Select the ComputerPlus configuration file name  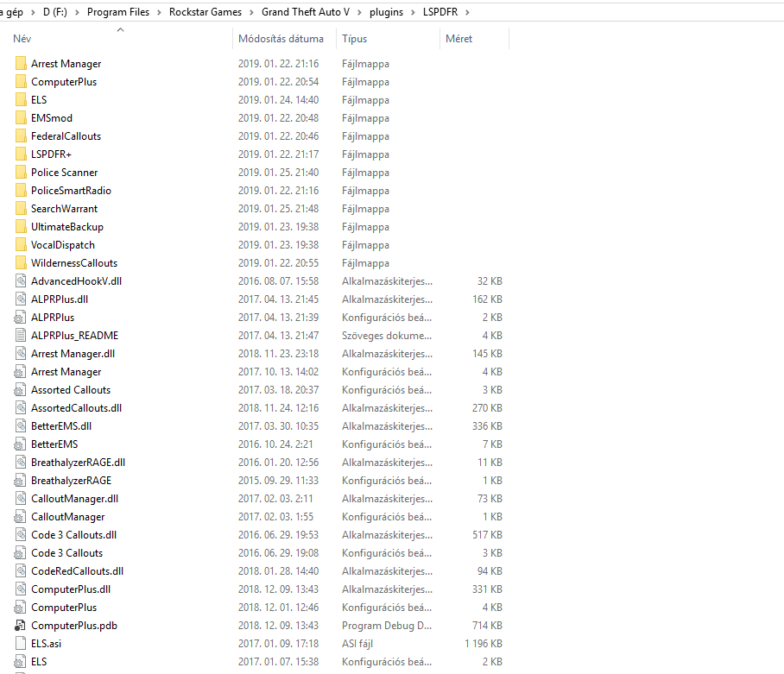[x=64, y=607]
